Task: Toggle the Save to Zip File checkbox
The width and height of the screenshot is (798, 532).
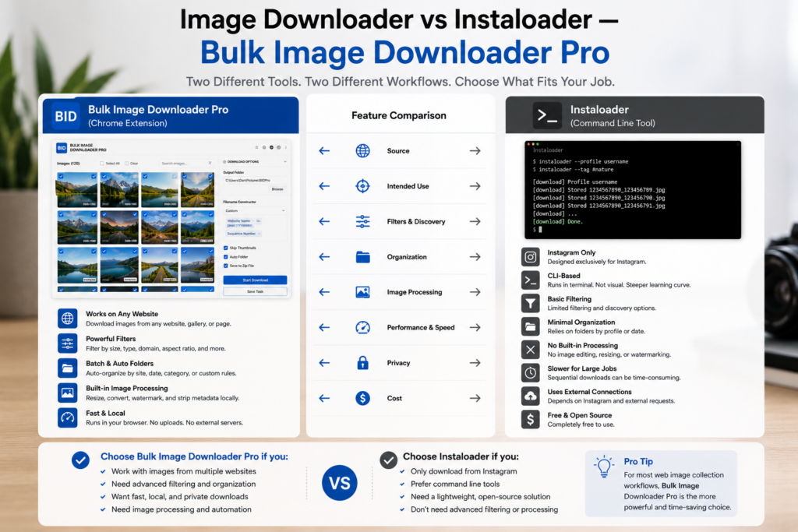Action: [225, 266]
